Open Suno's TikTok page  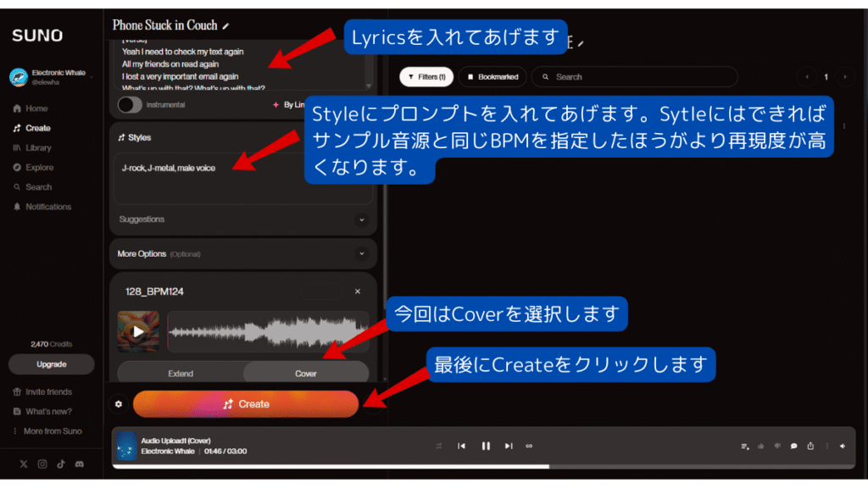click(61, 463)
